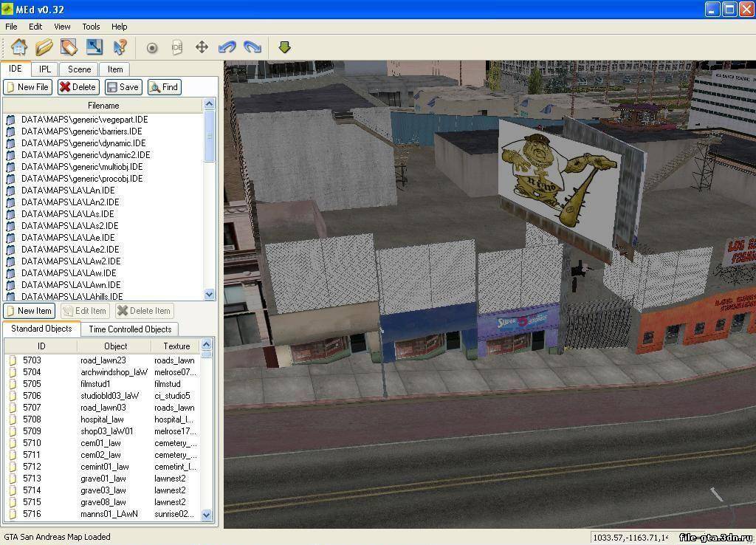This screenshot has height=545, width=756.
Task: Select DATA\MAPS\LA\LAwn.IDE file
Action: click(x=70, y=285)
